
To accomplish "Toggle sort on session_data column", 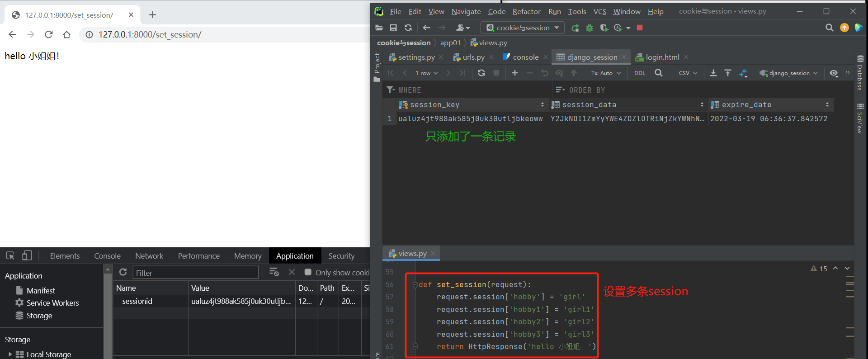I will tap(702, 104).
